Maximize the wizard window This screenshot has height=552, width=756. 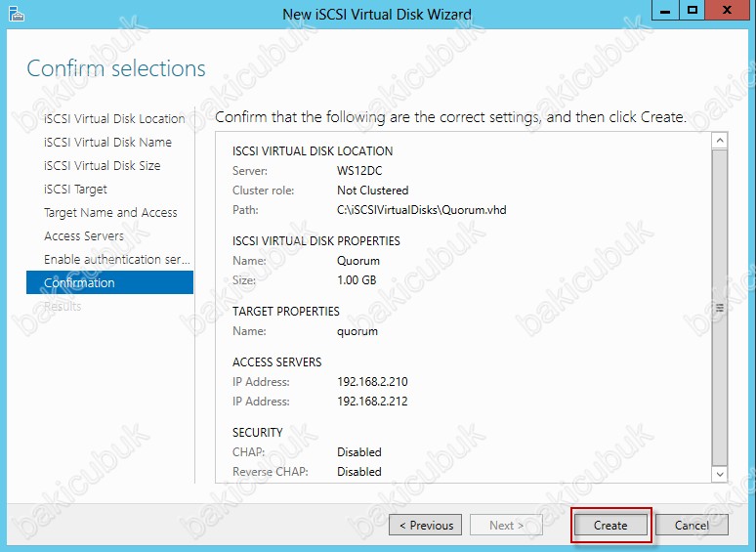click(692, 10)
